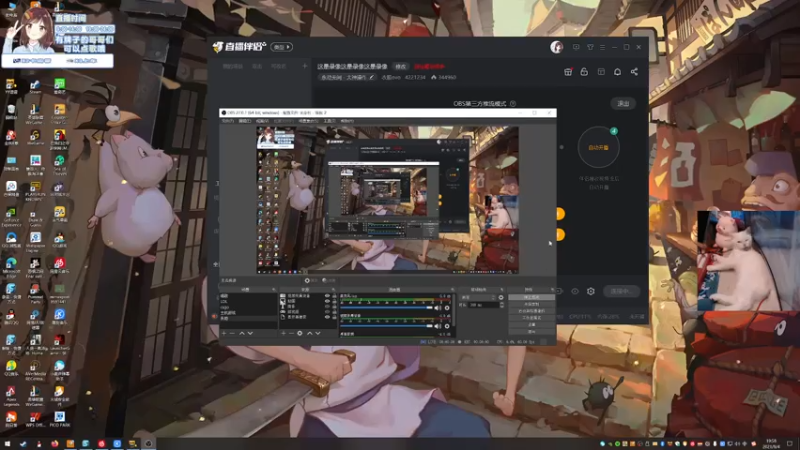Open Steam desktop shortcut

(x=35, y=86)
